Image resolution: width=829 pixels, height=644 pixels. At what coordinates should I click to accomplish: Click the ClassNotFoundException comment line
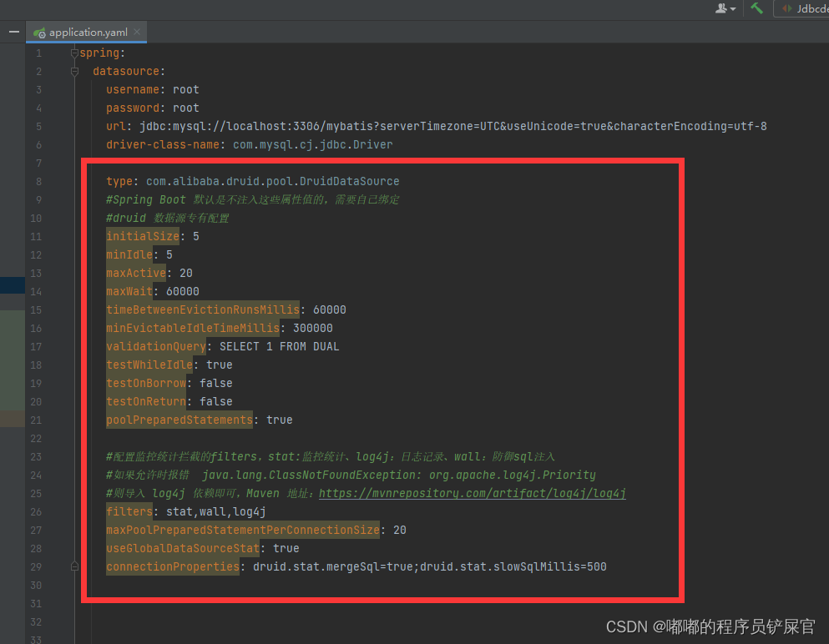pos(351,475)
